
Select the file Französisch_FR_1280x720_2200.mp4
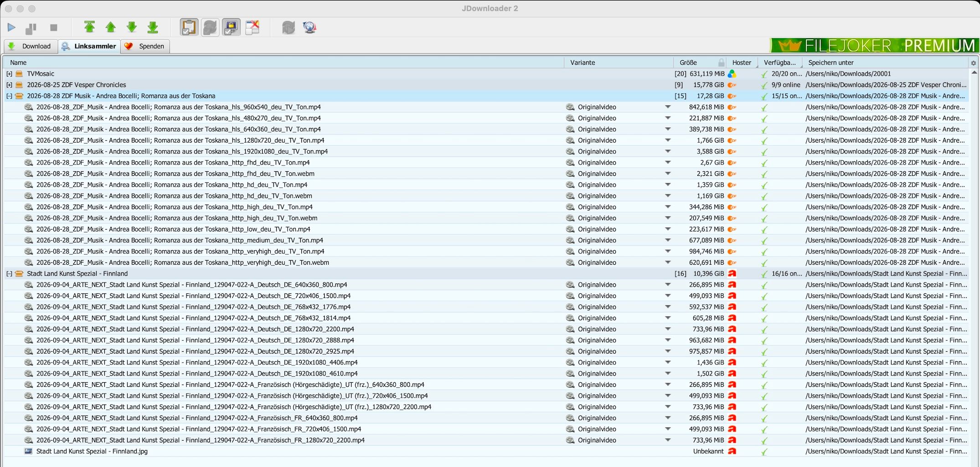pyautogui.click(x=201, y=440)
